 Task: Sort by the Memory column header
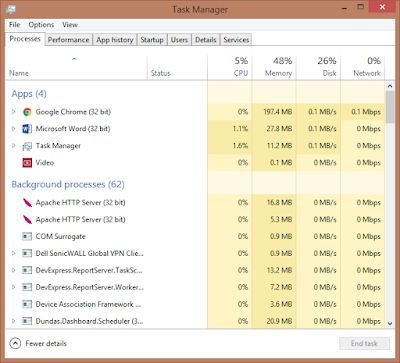tap(274, 68)
